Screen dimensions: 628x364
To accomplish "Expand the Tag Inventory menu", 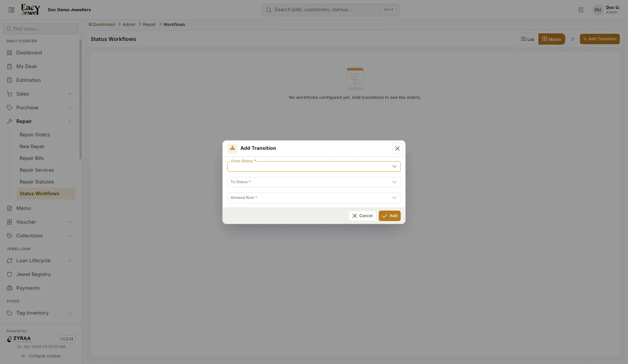I will tap(41, 313).
